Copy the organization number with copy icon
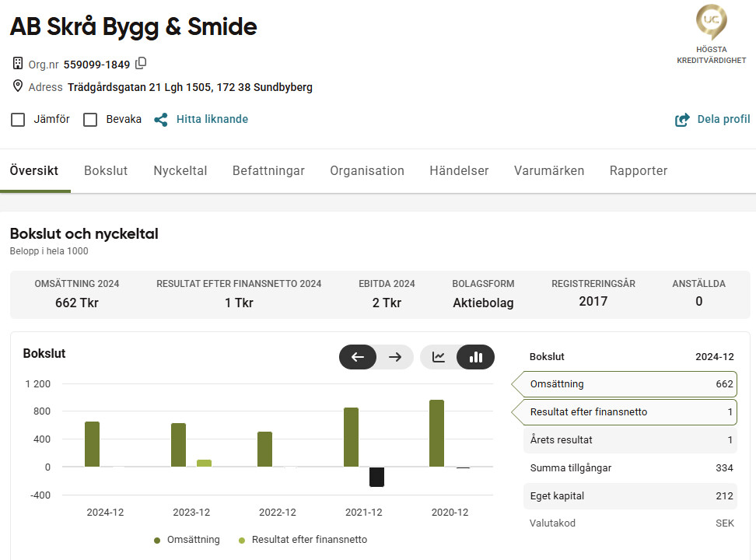This screenshot has height=560, width=756. coord(141,64)
